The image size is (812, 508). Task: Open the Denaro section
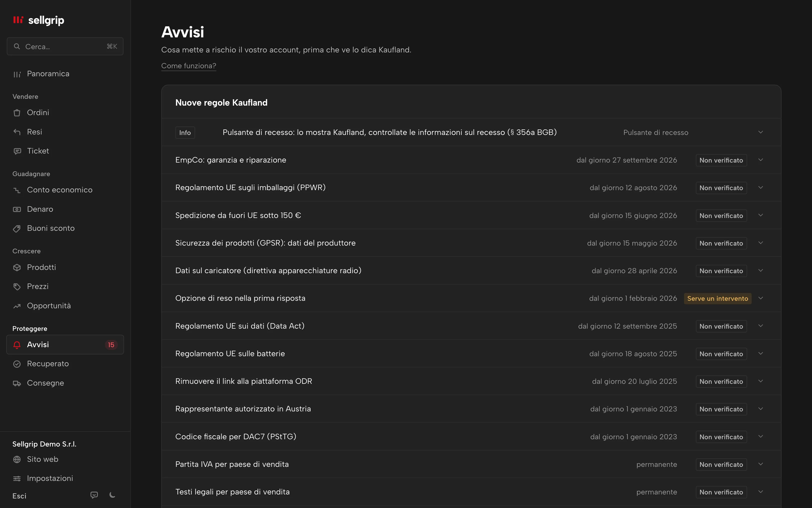click(x=65, y=209)
